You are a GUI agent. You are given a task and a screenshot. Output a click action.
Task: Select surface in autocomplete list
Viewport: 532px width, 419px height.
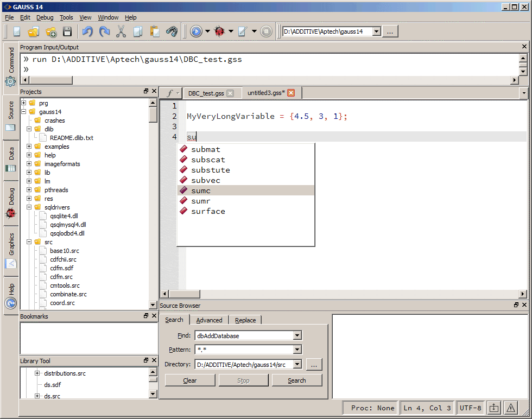point(246,211)
